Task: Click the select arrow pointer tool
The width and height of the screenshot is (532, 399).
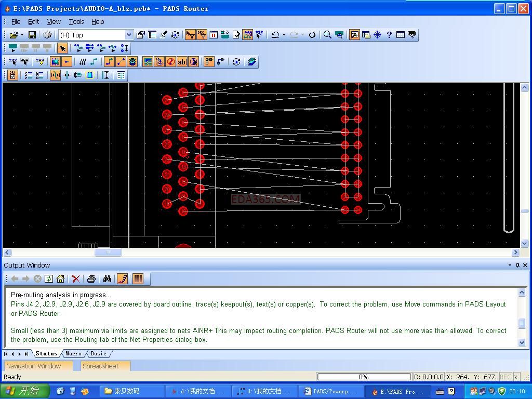Action: (62, 48)
